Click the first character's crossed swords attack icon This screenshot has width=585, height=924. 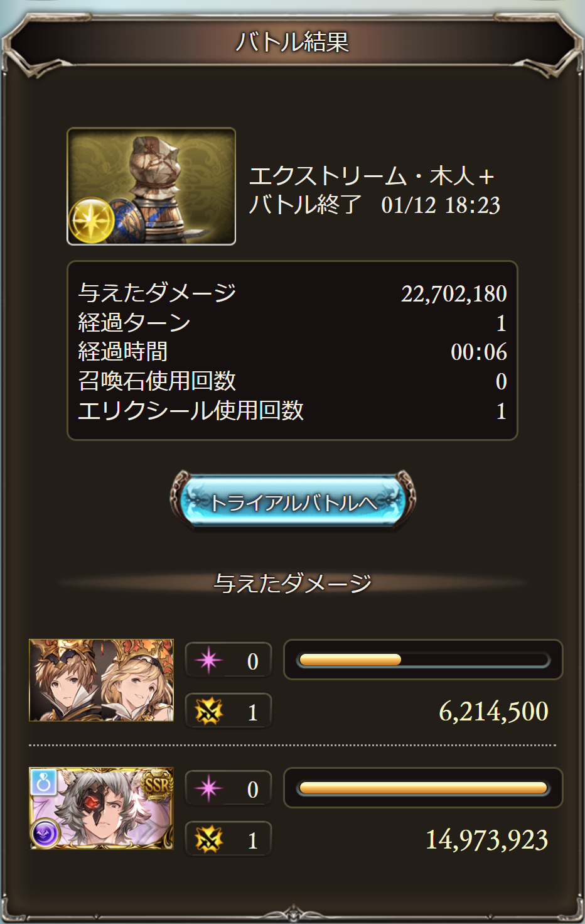pyautogui.click(x=208, y=712)
